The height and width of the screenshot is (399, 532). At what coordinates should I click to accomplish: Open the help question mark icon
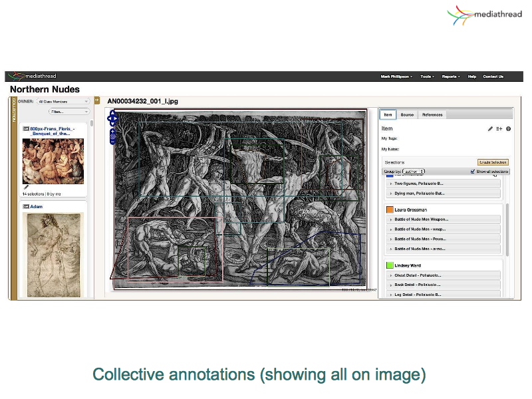(508, 128)
